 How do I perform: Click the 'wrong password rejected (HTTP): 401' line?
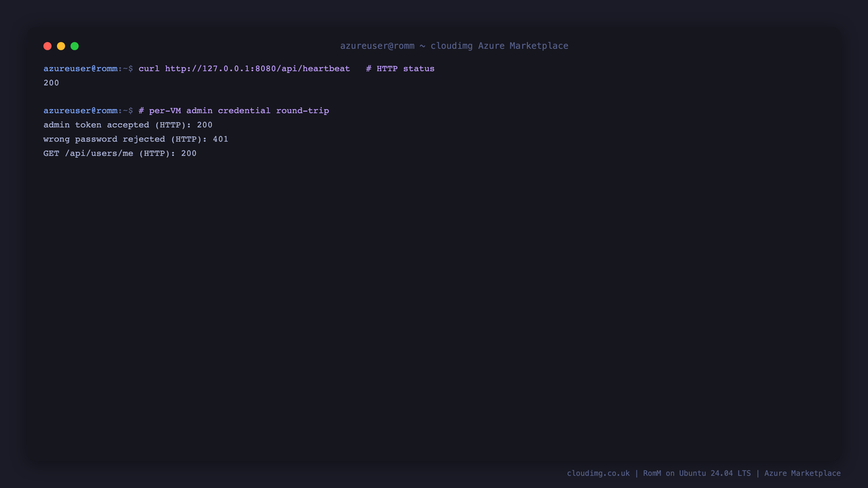136,139
